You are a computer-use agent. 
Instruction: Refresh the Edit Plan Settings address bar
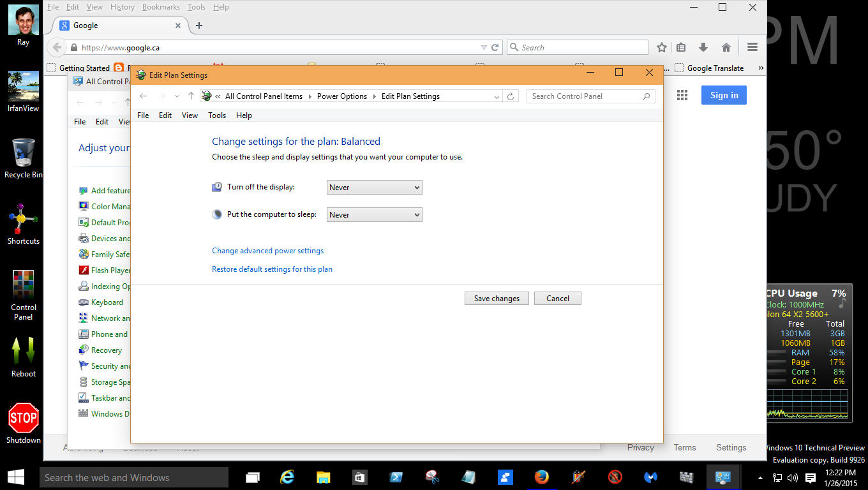click(x=510, y=96)
